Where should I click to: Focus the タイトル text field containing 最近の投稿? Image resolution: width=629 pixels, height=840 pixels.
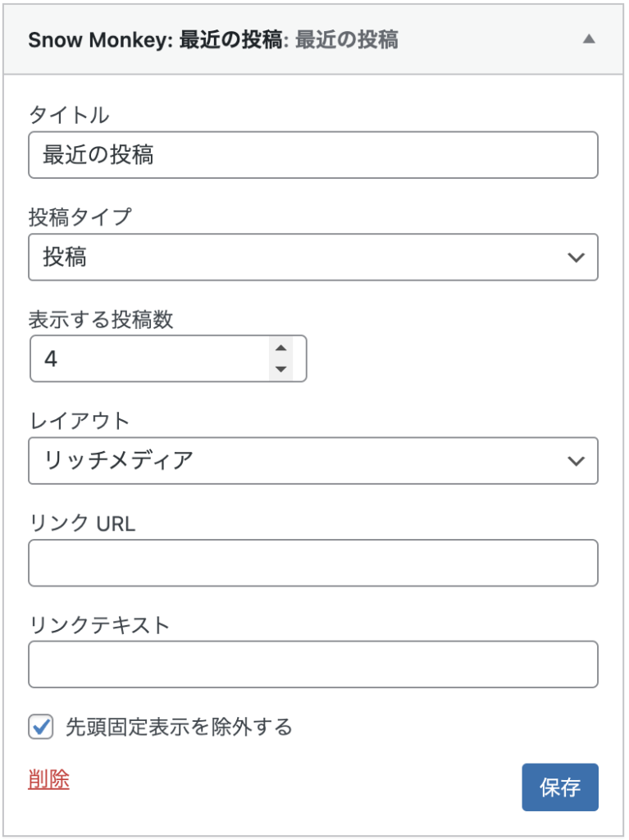tap(313, 155)
